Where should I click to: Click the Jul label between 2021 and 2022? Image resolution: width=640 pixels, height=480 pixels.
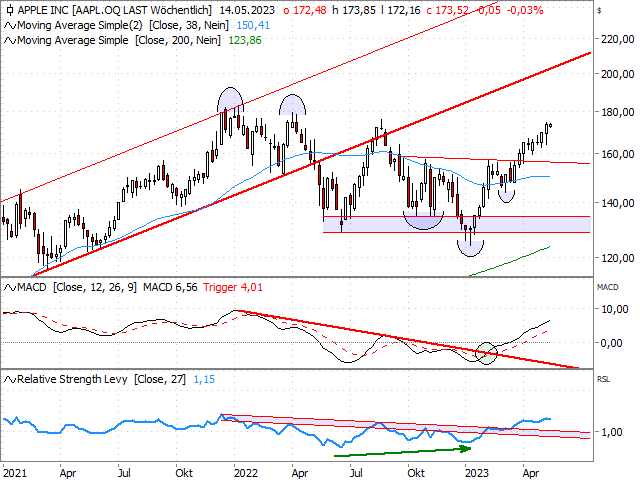click(124, 473)
